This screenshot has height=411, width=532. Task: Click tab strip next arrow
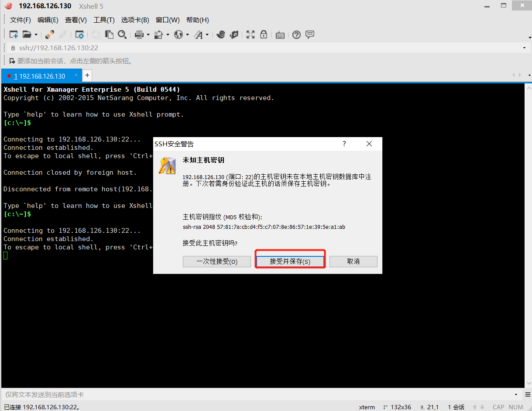coord(519,76)
